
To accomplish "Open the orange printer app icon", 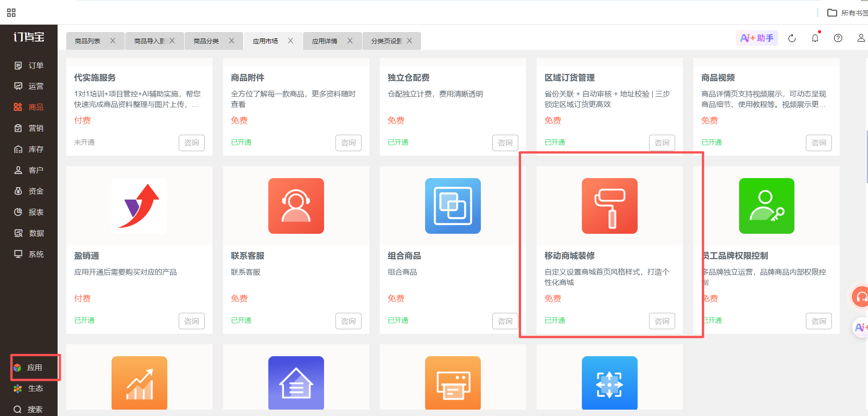I will (453, 383).
